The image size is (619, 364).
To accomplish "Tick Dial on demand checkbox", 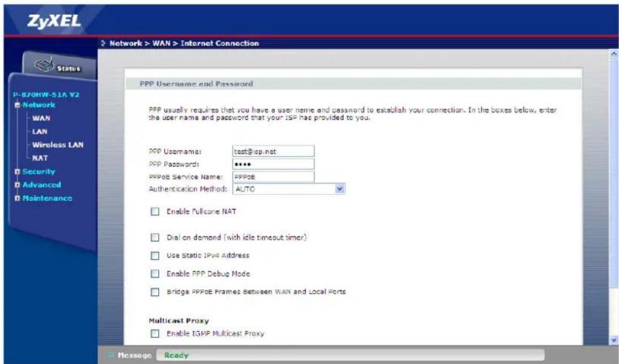I will [x=155, y=237].
